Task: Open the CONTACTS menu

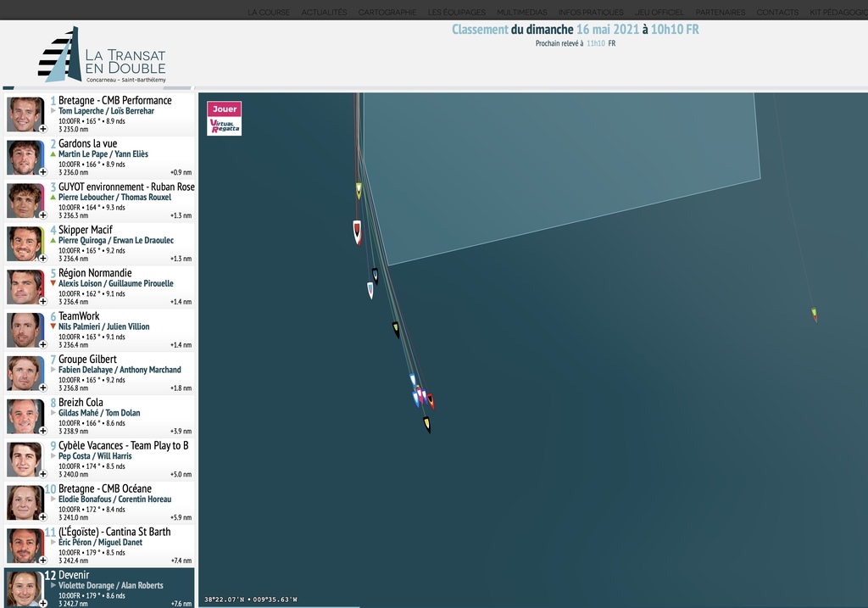Action: pos(777,12)
